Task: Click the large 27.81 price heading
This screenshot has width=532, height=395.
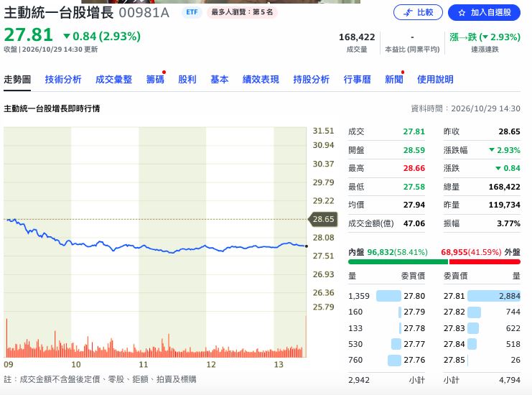Action: click(29, 34)
